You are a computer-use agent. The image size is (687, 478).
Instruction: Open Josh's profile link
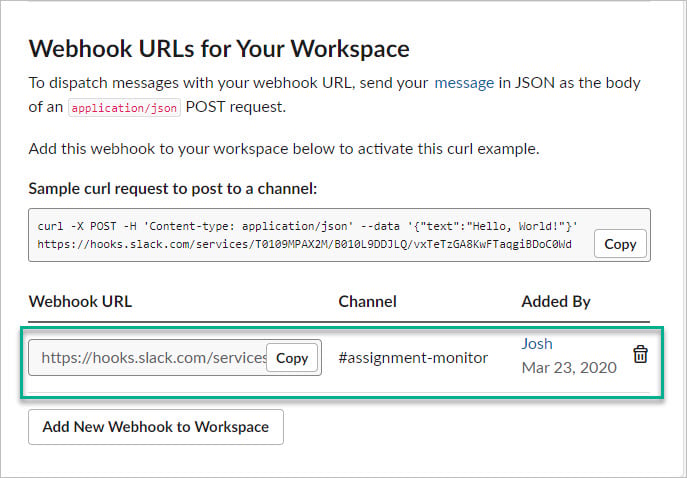(537, 343)
